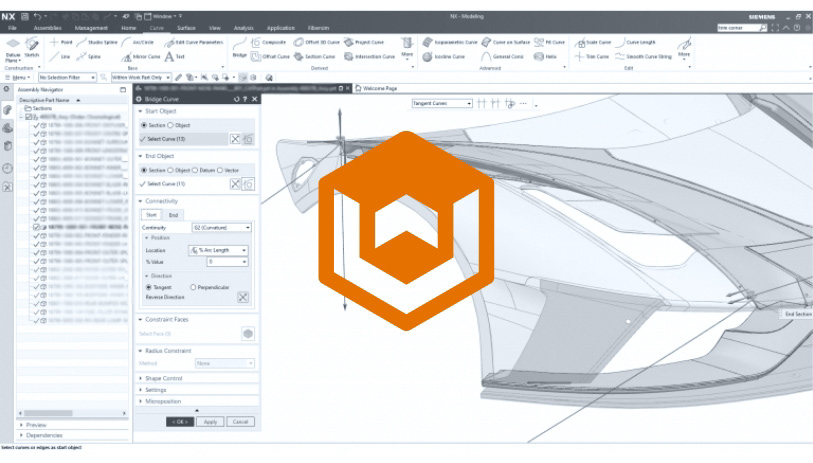This screenshot has width=813, height=463.
Task: Click the Arc/Circle tool
Action: pos(138,42)
